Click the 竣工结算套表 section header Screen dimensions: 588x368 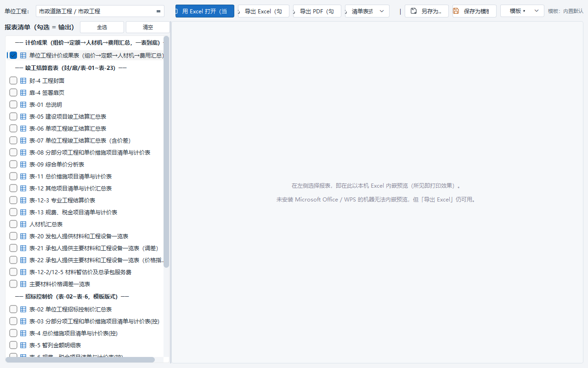pyautogui.click(x=71, y=68)
